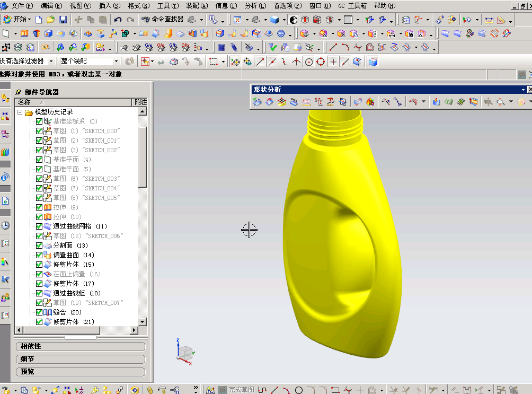The width and height of the screenshot is (532, 394).
Task: Toggle checkbox for 缝合 (20)
Action: tap(39, 312)
